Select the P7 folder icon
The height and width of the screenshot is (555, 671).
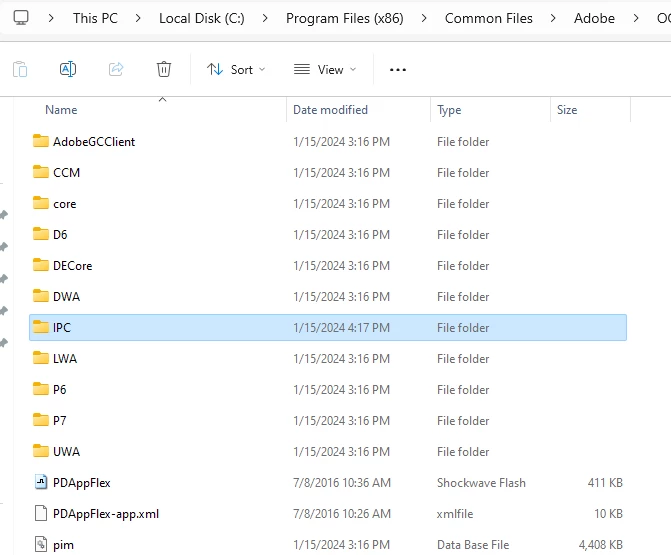41,420
